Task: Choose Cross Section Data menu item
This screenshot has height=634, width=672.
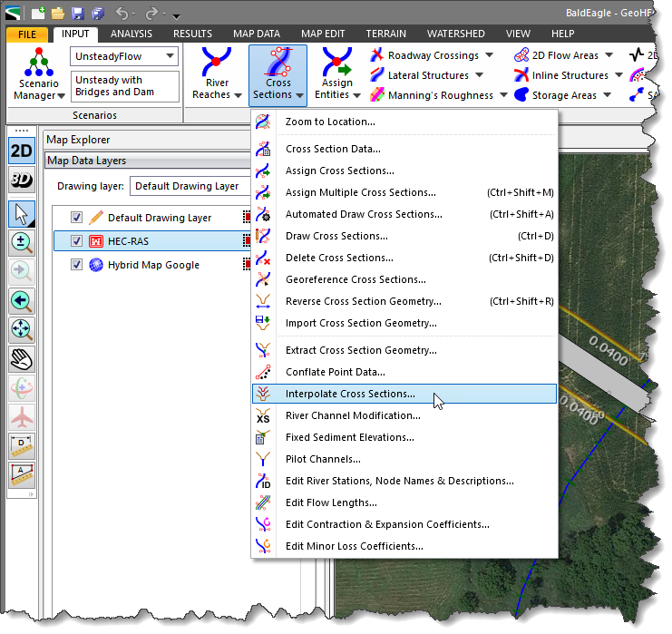Action: 404,149
